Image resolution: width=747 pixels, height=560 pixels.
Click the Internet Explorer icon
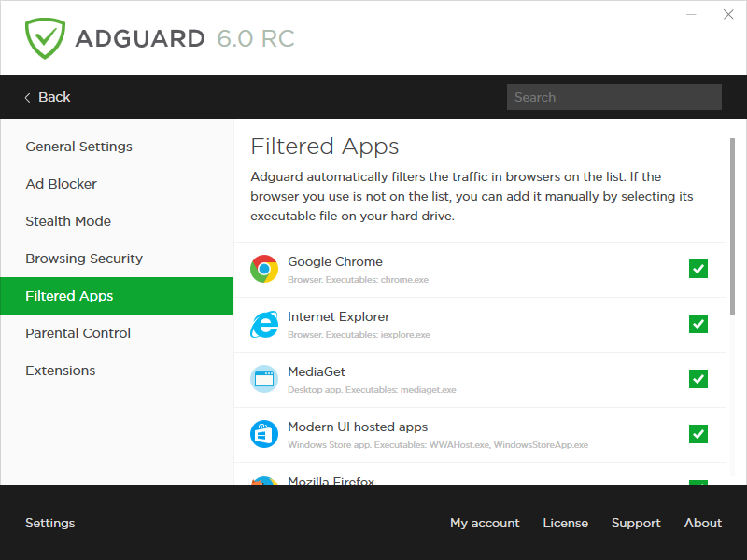pos(264,324)
